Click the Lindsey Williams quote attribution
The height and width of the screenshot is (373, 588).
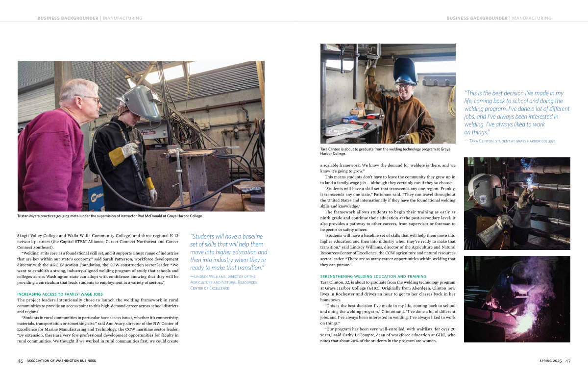(223, 282)
